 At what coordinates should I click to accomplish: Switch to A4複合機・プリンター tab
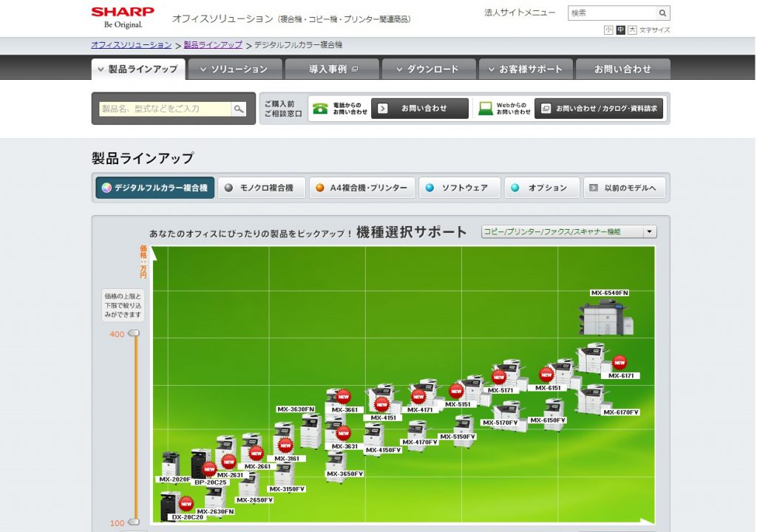pos(362,188)
